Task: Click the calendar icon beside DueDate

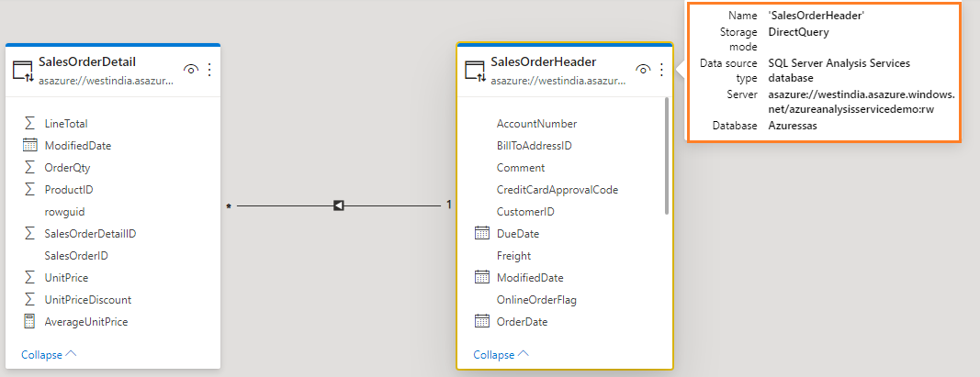Action: (482, 233)
